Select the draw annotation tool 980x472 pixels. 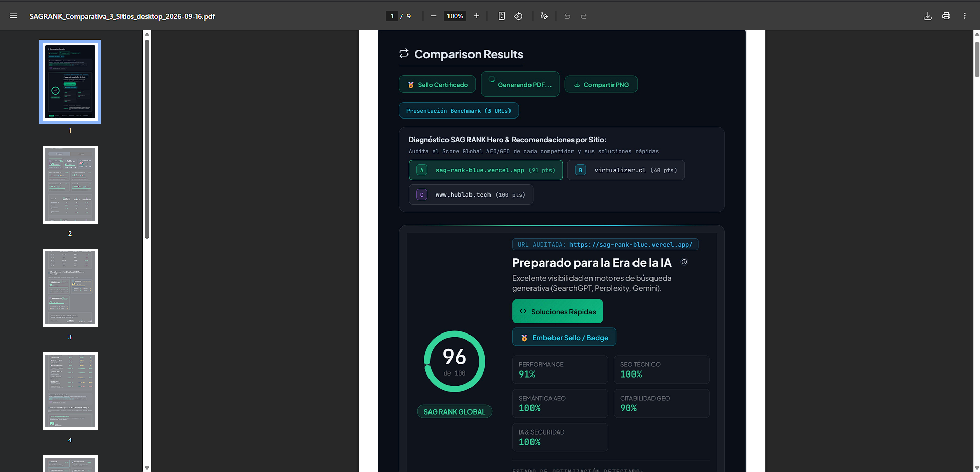coord(544,16)
